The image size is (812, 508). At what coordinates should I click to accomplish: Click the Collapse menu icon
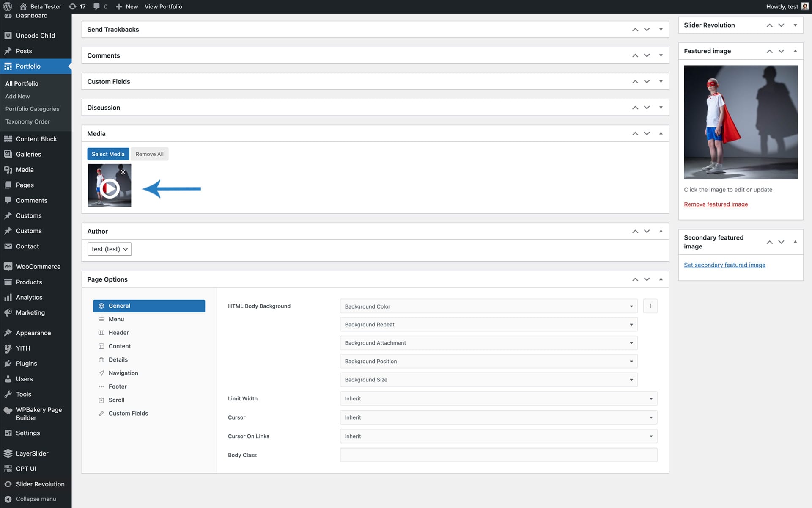[x=8, y=499]
